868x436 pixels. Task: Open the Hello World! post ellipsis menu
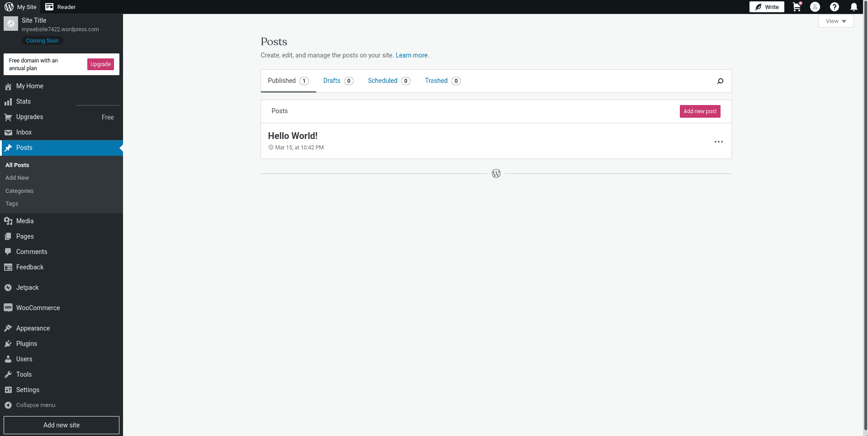719,142
